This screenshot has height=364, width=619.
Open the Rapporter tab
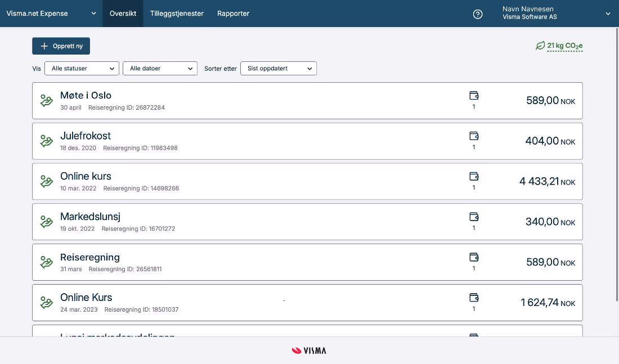click(x=234, y=14)
